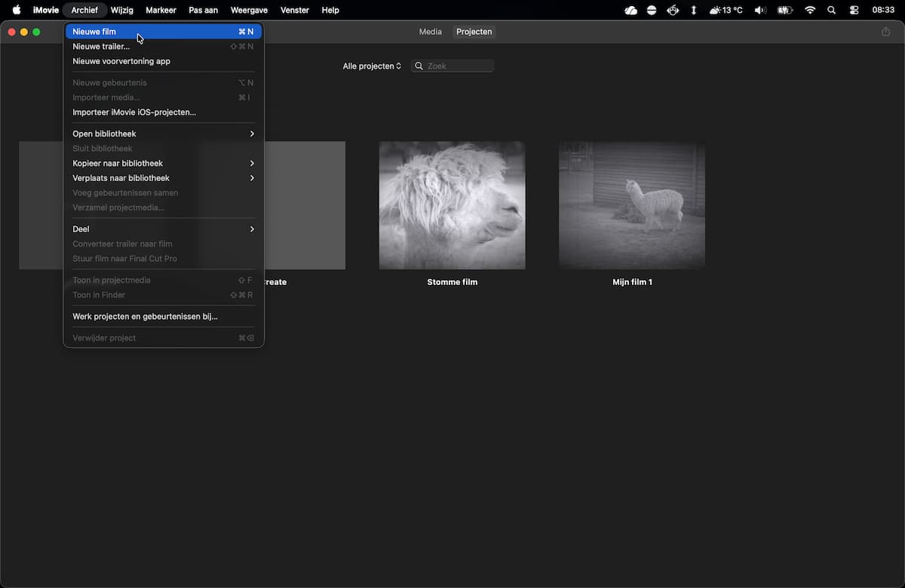
Task: Select Nieuwe trailer... menu entry
Action: pyautogui.click(x=164, y=47)
